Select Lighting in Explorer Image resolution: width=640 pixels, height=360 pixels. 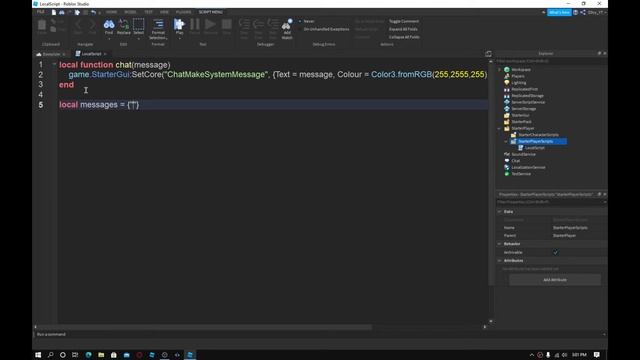click(x=518, y=83)
